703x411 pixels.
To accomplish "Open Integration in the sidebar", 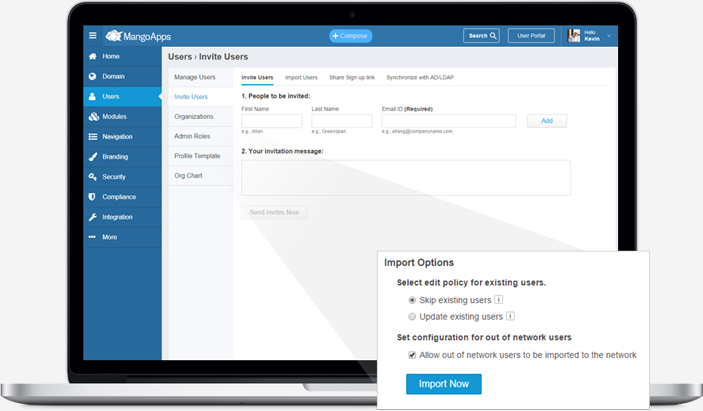I will 122,217.
